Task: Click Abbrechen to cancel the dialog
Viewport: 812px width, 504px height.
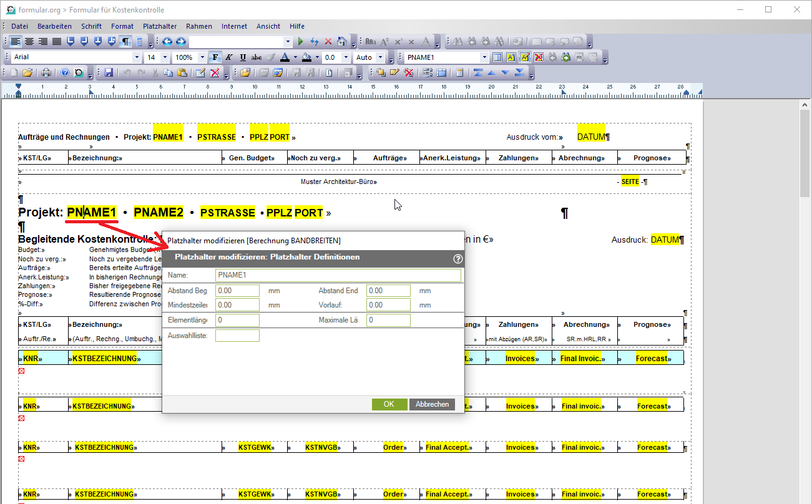Action: pyautogui.click(x=432, y=404)
